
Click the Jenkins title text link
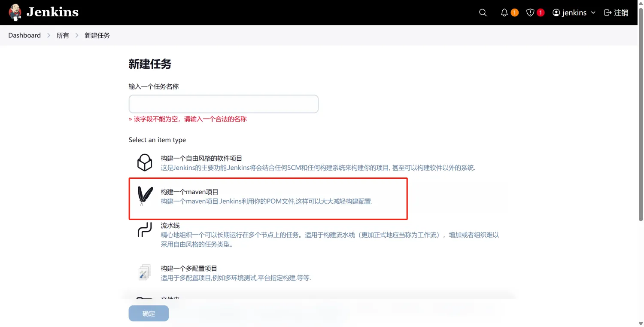point(52,12)
